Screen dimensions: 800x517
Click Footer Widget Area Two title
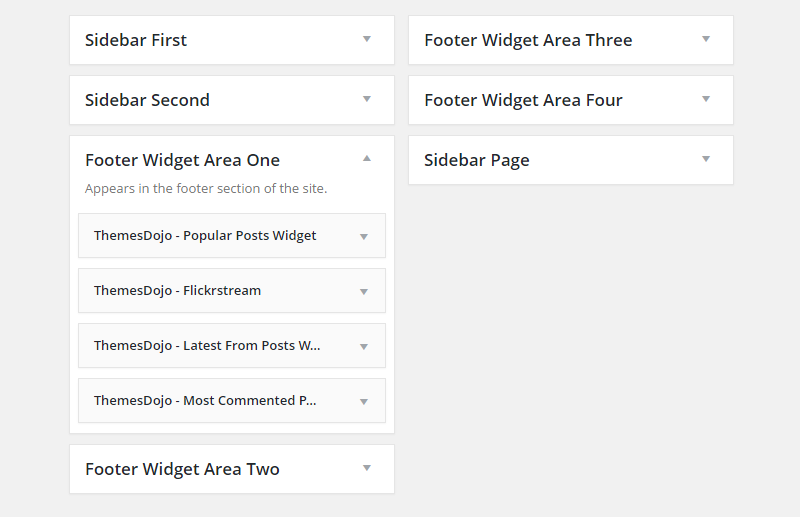coord(182,469)
